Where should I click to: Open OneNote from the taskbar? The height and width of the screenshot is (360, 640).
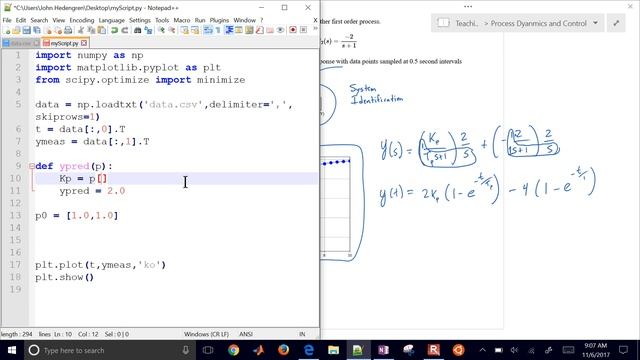(383, 350)
